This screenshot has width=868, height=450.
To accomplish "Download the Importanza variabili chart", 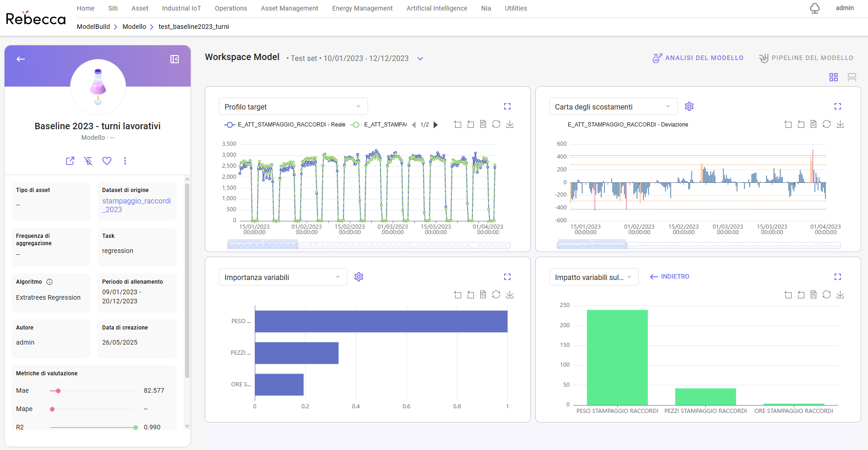I will pyautogui.click(x=510, y=295).
